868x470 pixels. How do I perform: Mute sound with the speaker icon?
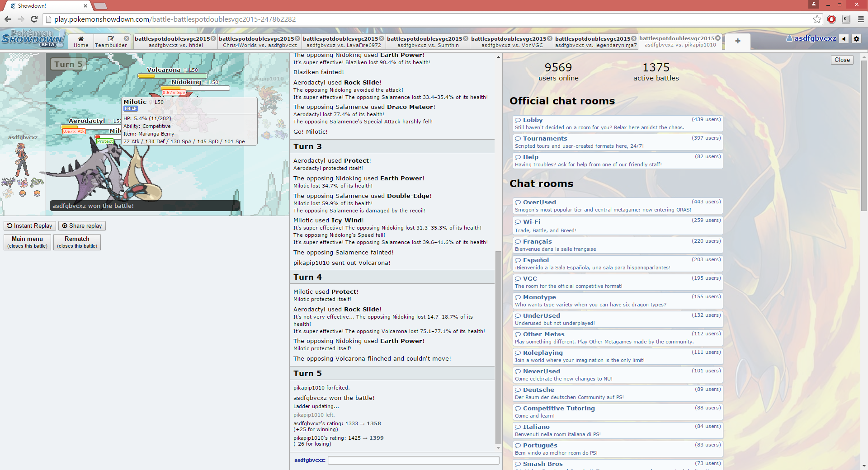tap(844, 39)
